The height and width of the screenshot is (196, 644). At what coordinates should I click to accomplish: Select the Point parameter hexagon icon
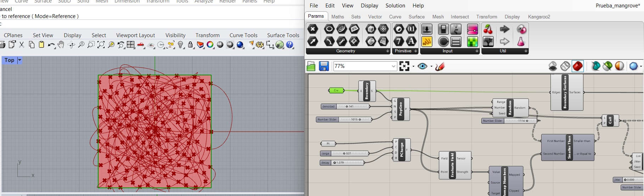pyautogui.click(x=313, y=29)
